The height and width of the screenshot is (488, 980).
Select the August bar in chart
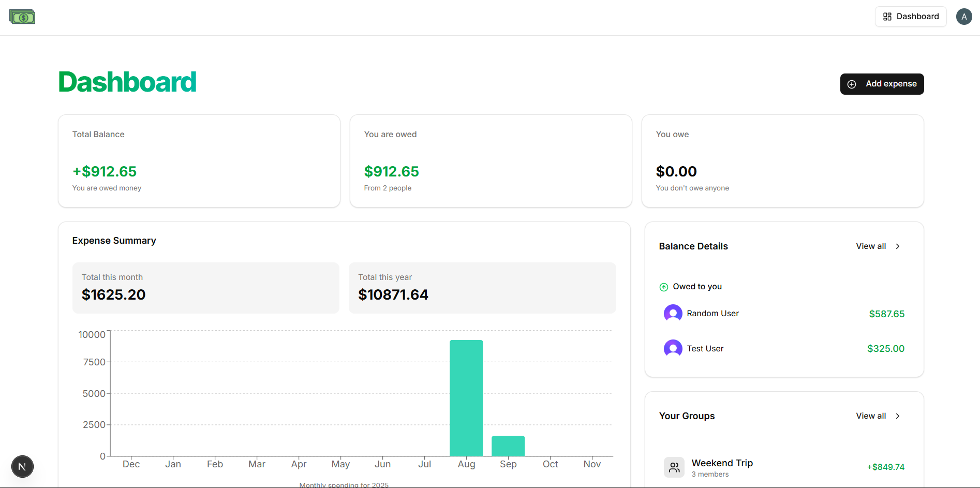tap(466, 398)
